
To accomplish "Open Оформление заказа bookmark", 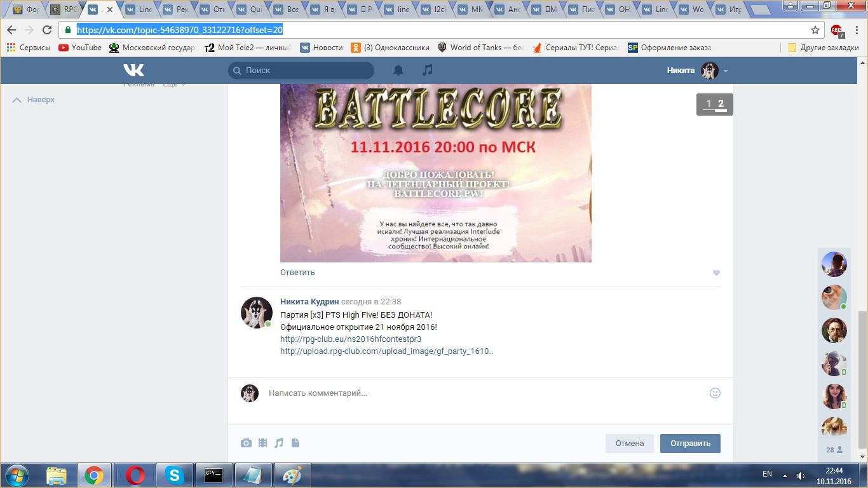I will [670, 48].
